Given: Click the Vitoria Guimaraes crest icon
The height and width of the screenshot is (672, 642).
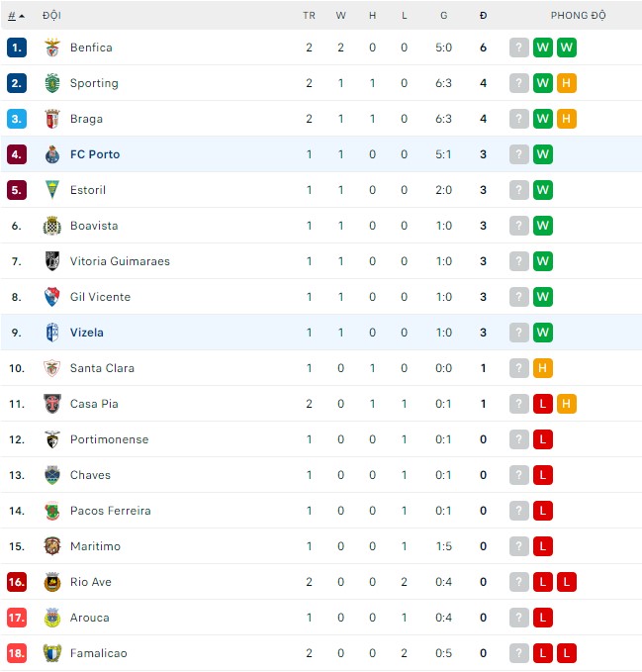Looking at the screenshot, I should pyautogui.click(x=52, y=261).
